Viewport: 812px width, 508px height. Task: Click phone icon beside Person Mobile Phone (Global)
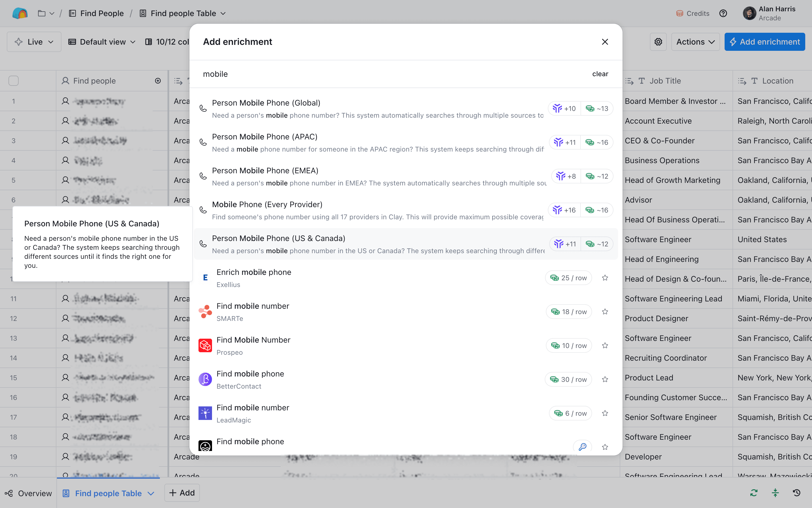point(203,109)
